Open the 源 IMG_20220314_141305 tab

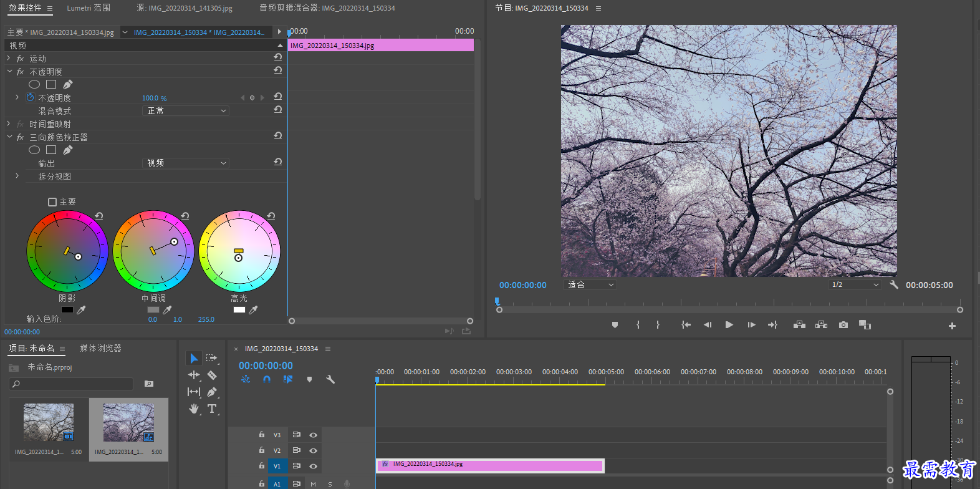(x=185, y=8)
